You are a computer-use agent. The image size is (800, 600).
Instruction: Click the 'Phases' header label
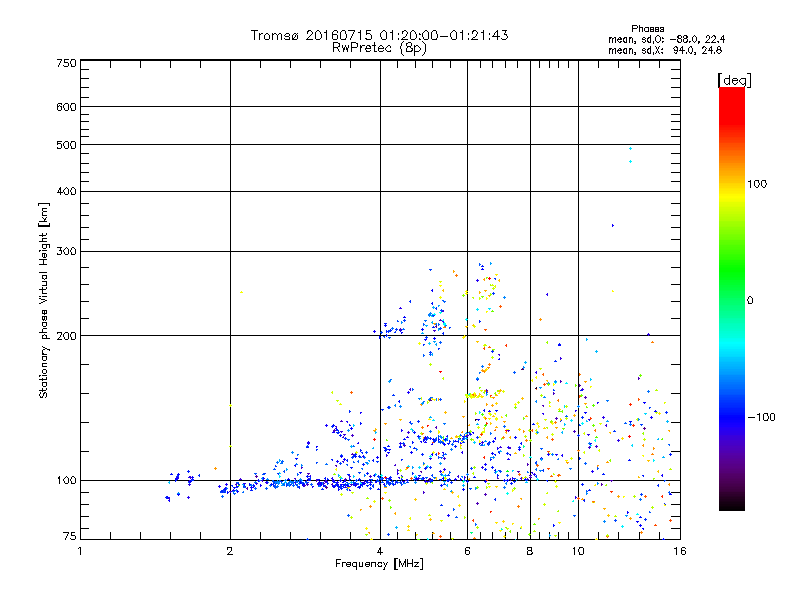[647, 29]
